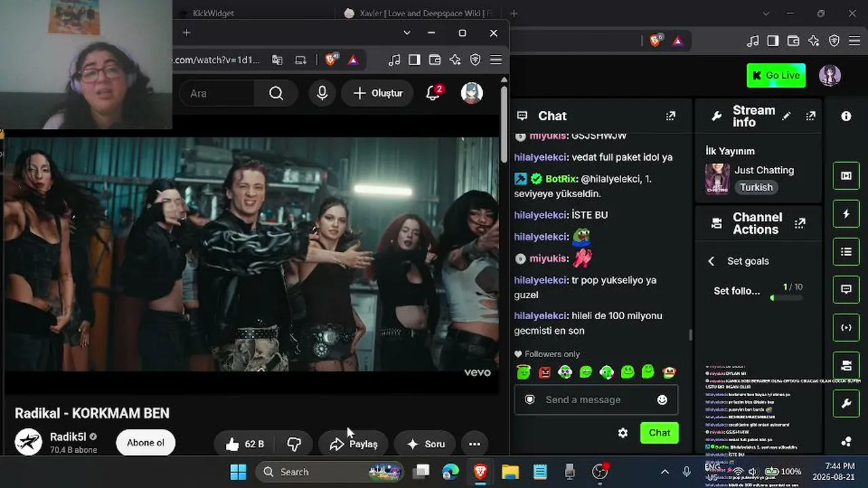Add a new tab in Kick window
Image resolution: width=868 pixels, height=488 pixels.
pyautogui.click(x=514, y=14)
